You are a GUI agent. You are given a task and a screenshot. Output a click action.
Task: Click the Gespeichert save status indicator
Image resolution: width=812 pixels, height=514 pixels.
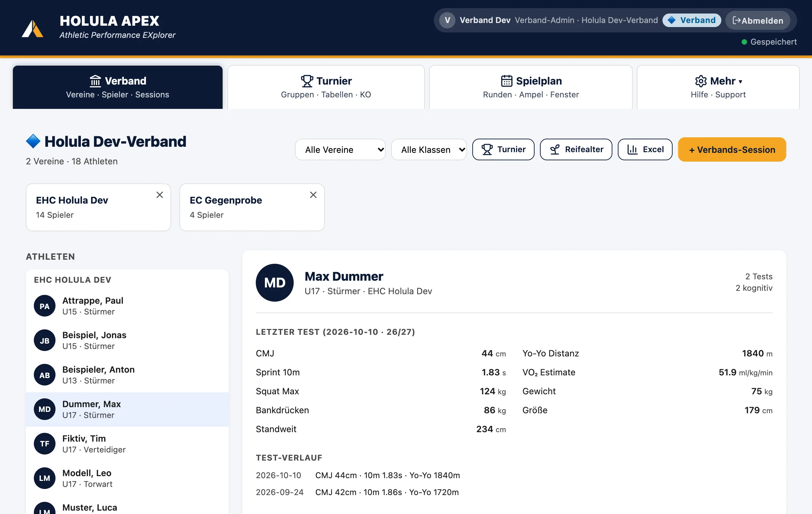[769, 42]
